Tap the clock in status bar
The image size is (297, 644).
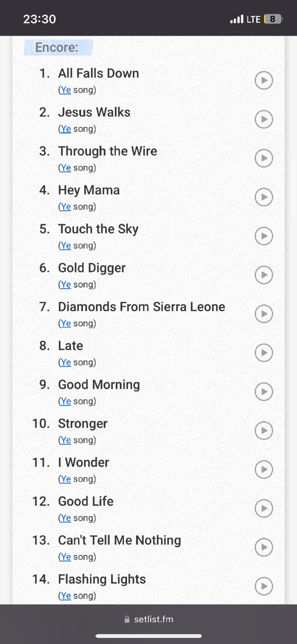coord(39,19)
